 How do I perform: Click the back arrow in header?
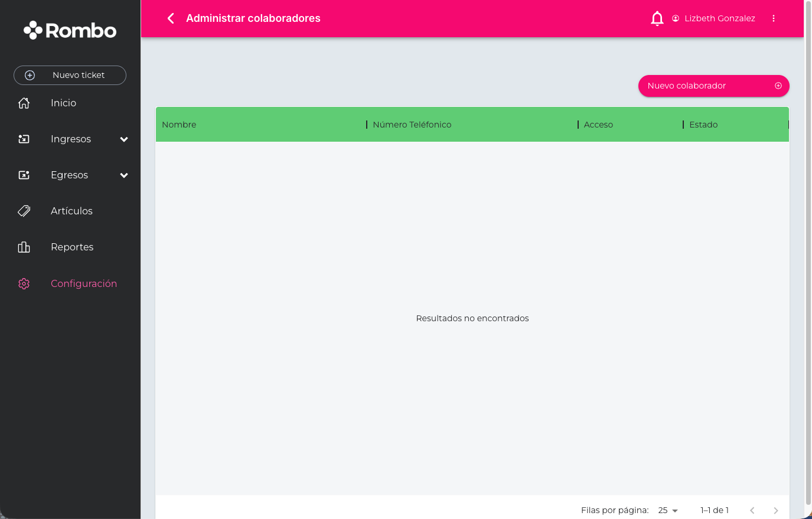[x=171, y=18]
